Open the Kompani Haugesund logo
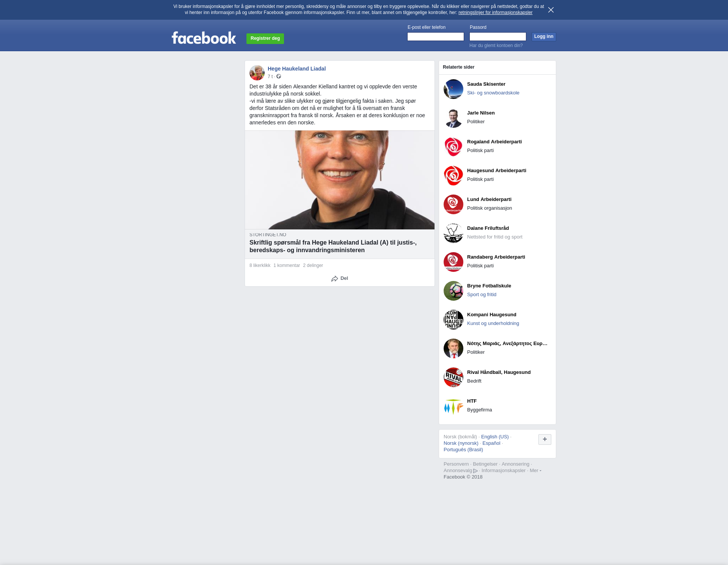728x565 pixels. [453, 320]
